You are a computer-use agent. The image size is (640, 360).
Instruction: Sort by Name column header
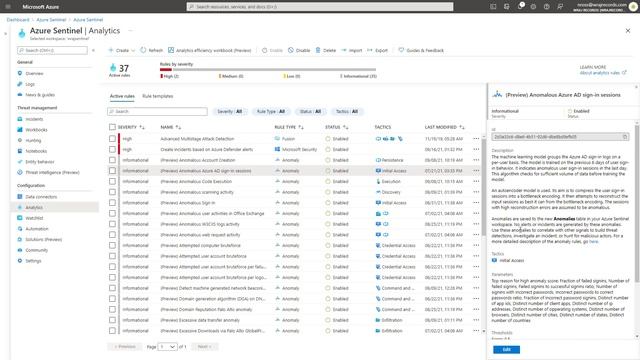click(171, 127)
